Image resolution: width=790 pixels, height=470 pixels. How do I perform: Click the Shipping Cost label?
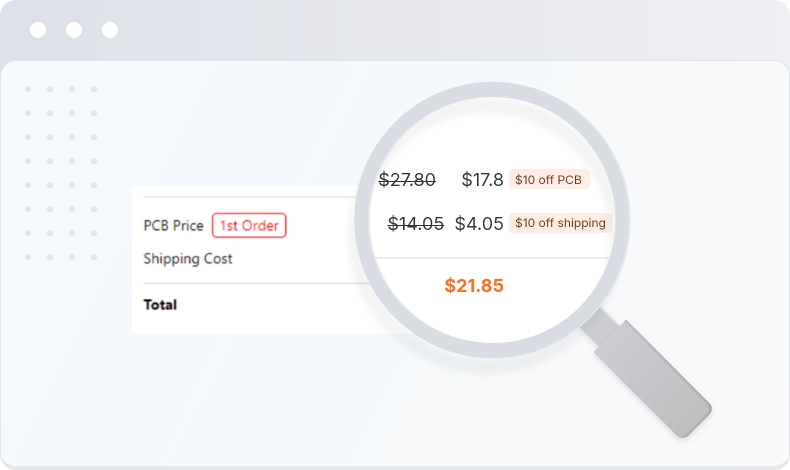188,258
